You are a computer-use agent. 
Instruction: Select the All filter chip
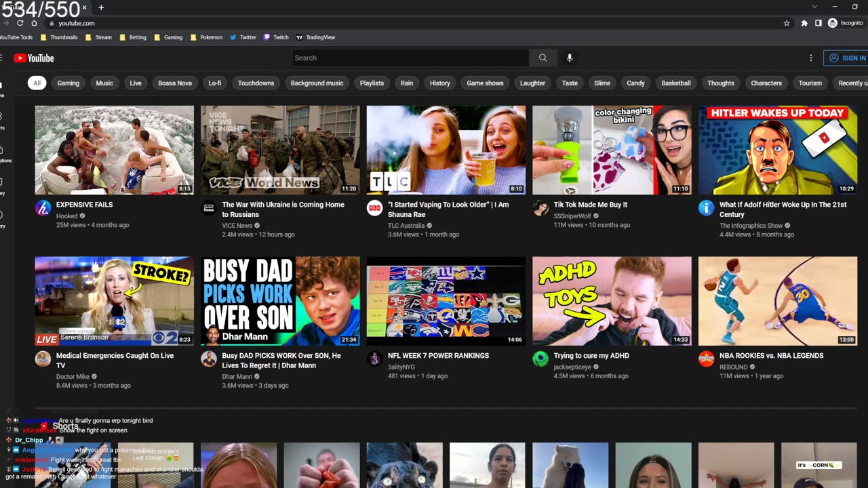pyautogui.click(x=37, y=83)
